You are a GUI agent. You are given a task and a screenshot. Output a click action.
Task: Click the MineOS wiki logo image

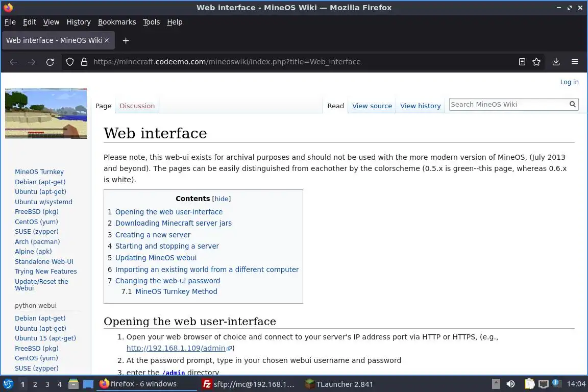(46, 113)
